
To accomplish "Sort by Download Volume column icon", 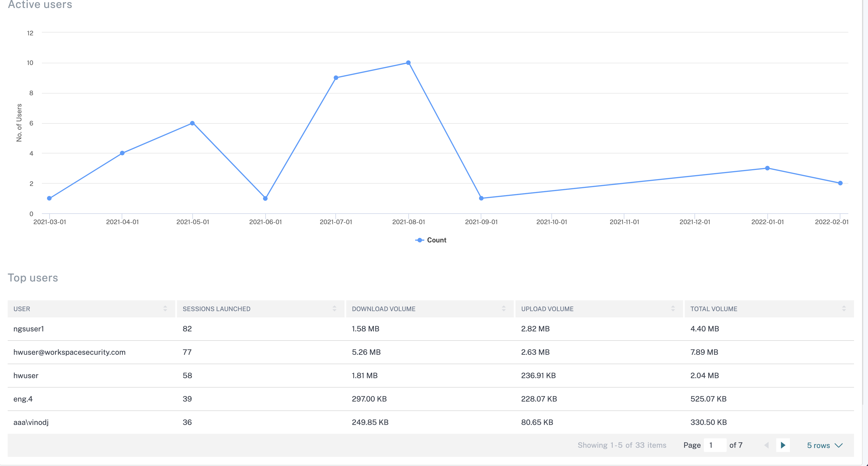I will (504, 309).
